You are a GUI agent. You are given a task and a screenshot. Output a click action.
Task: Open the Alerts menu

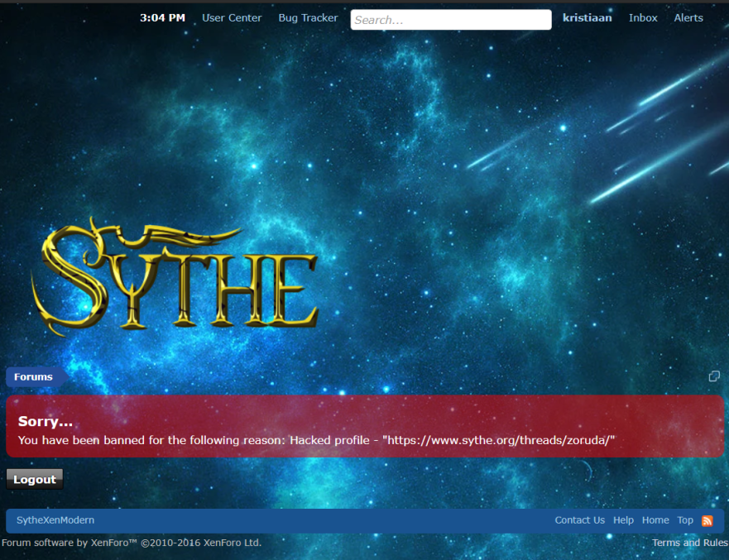[688, 17]
